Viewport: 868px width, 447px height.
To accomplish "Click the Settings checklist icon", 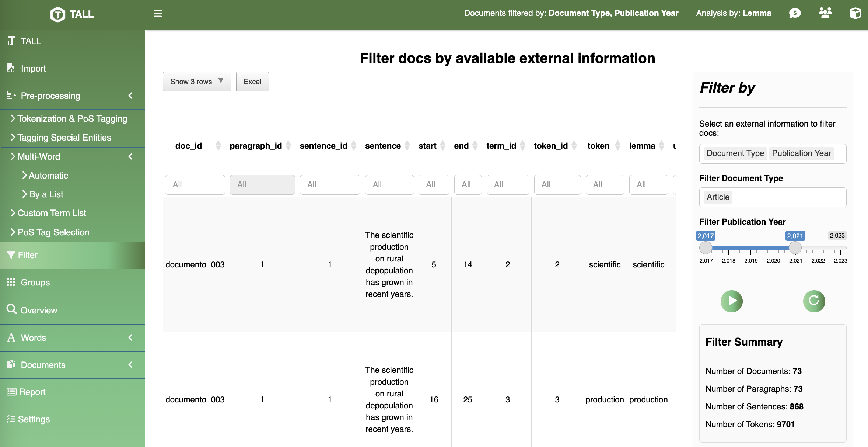I will click(x=11, y=419).
